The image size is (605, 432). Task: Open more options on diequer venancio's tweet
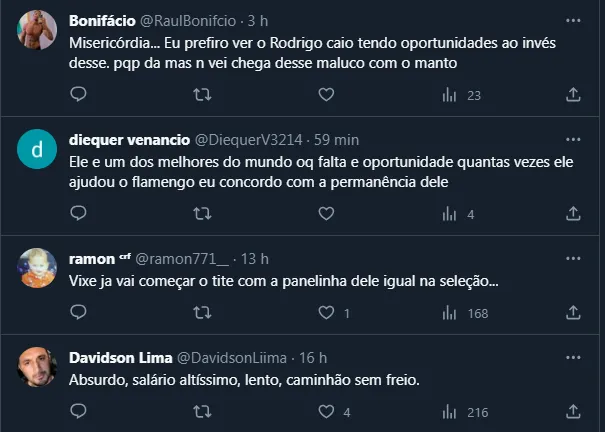[x=573, y=139]
